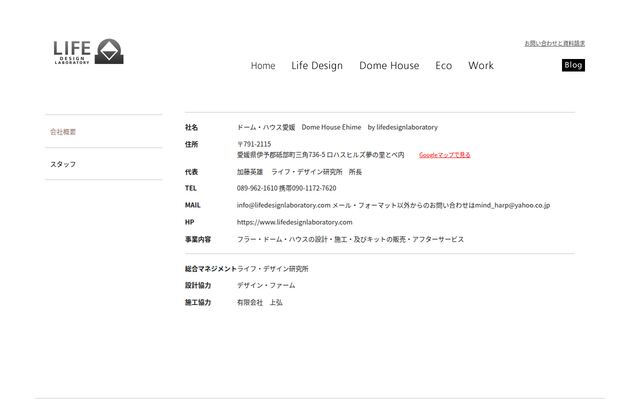Click the postal code 〒791-2115

254,144
